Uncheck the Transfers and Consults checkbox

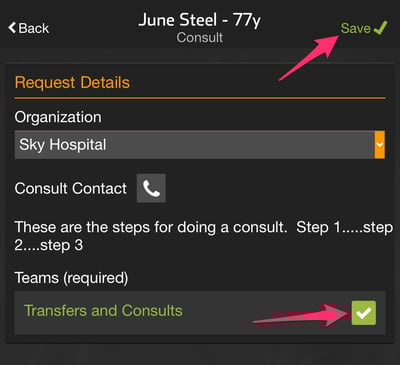tap(364, 313)
